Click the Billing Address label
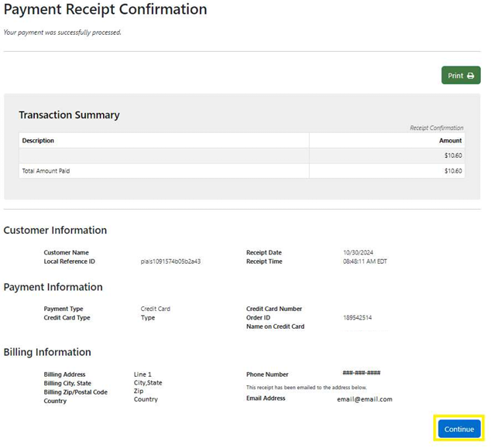 click(64, 374)
